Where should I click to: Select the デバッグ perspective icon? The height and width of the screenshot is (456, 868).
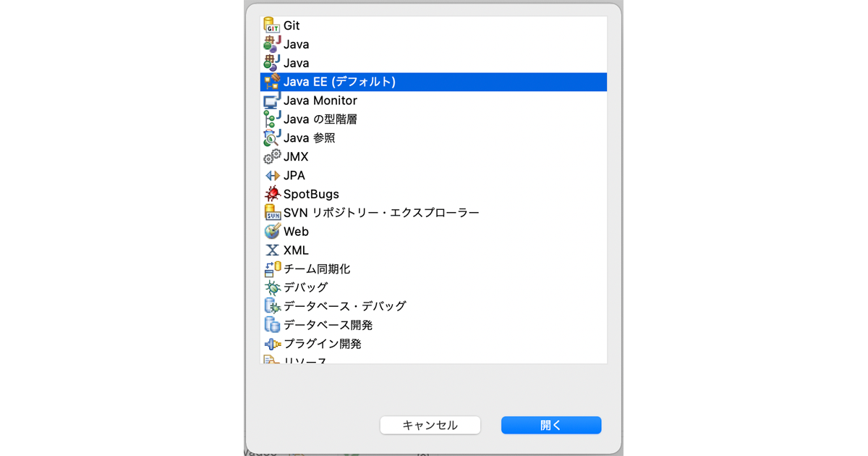273,287
